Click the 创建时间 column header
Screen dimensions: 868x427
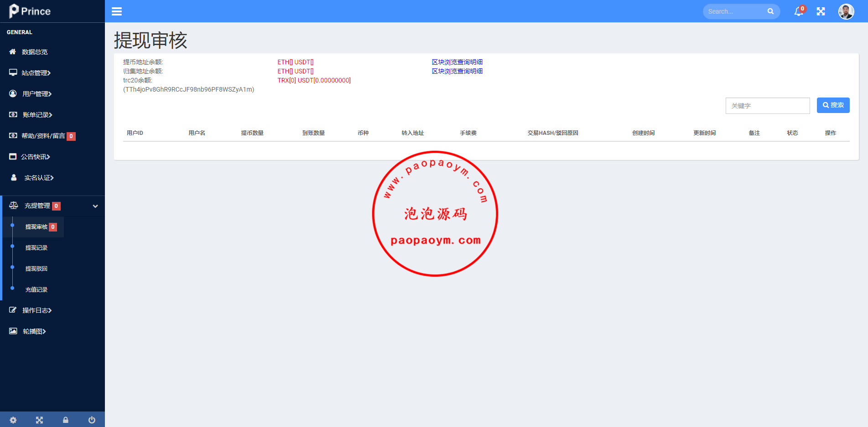click(x=644, y=133)
